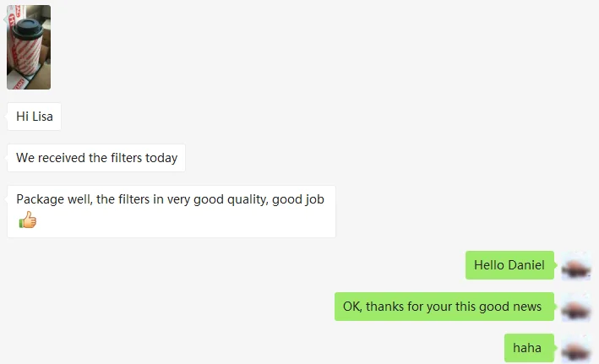Click the thumbs-up emoji in the message
599x364 pixels.
click(x=28, y=220)
